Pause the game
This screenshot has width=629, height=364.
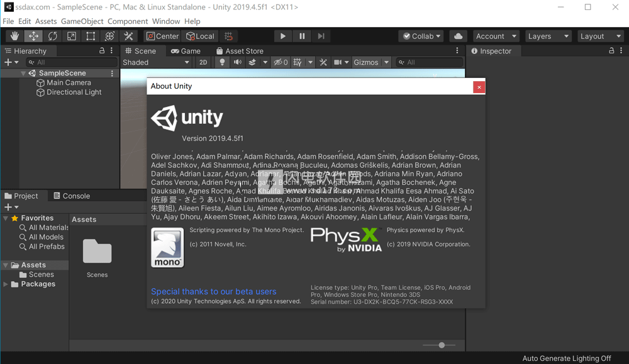(302, 36)
